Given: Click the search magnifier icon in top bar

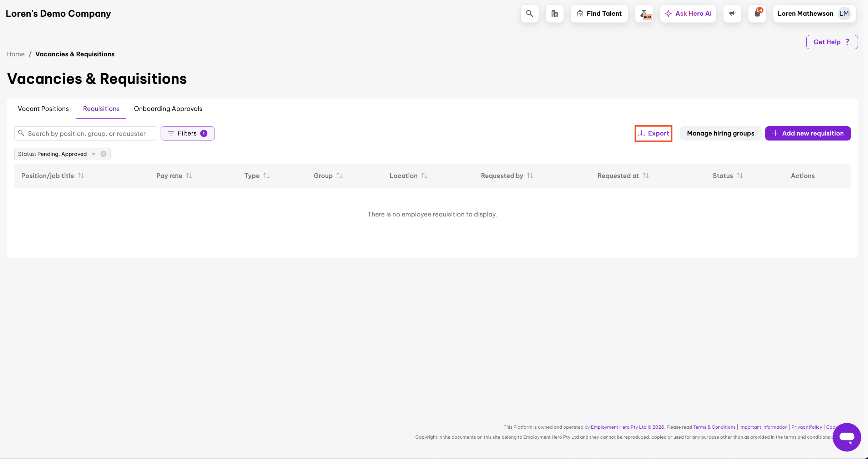Looking at the screenshot, I should (529, 14).
